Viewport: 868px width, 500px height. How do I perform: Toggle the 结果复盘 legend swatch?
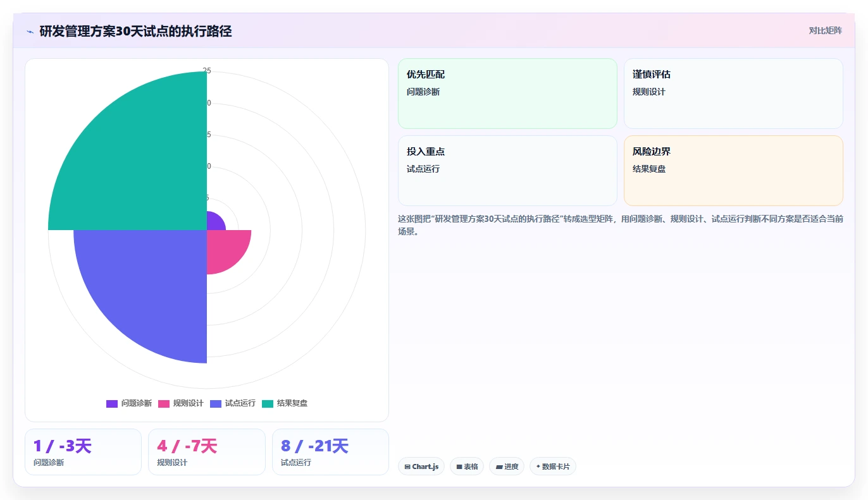pos(268,403)
